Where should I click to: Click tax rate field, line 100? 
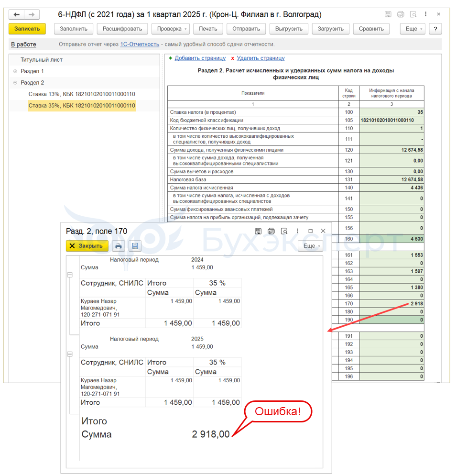pyautogui.click(x=392, y=112)
